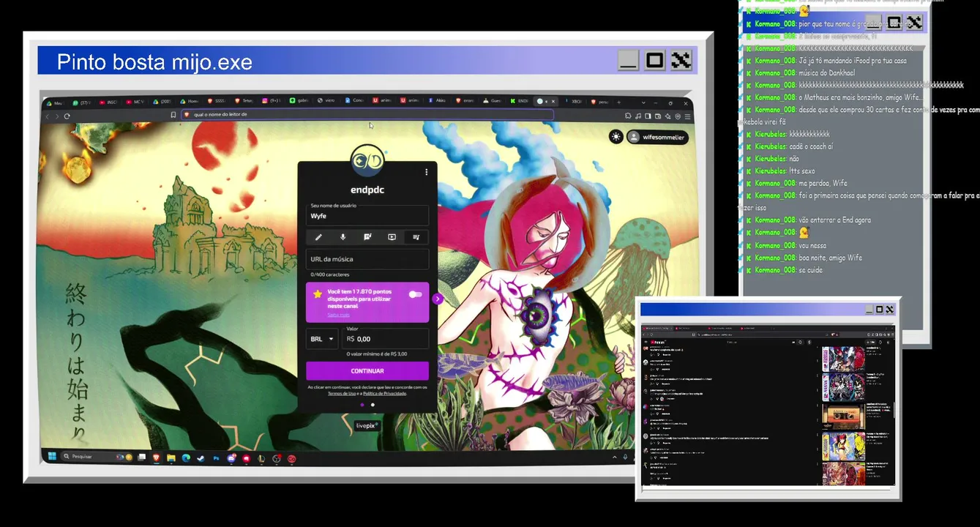Viewport: 980px width, 527px height.
Task: Enable the use-points toggle switch
Action: pos(416,294)
